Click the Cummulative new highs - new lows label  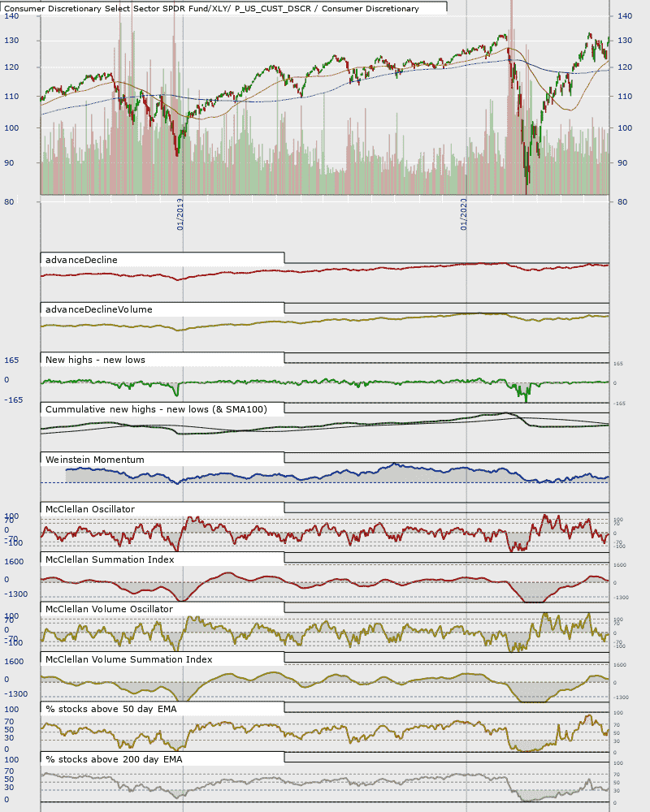(x=157, y=409)
